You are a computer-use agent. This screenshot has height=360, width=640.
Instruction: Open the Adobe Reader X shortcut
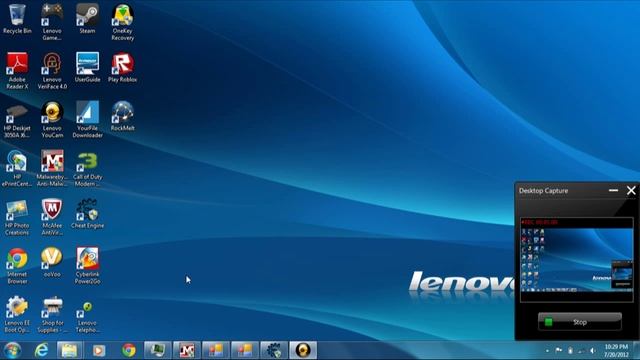[x=17, y=70]
